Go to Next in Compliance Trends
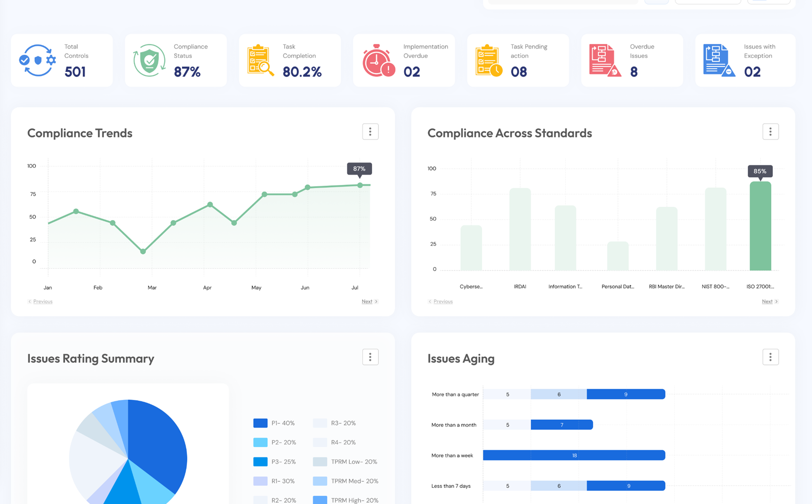Viewport: 812px width, 504px height. [x=370, y=301]
